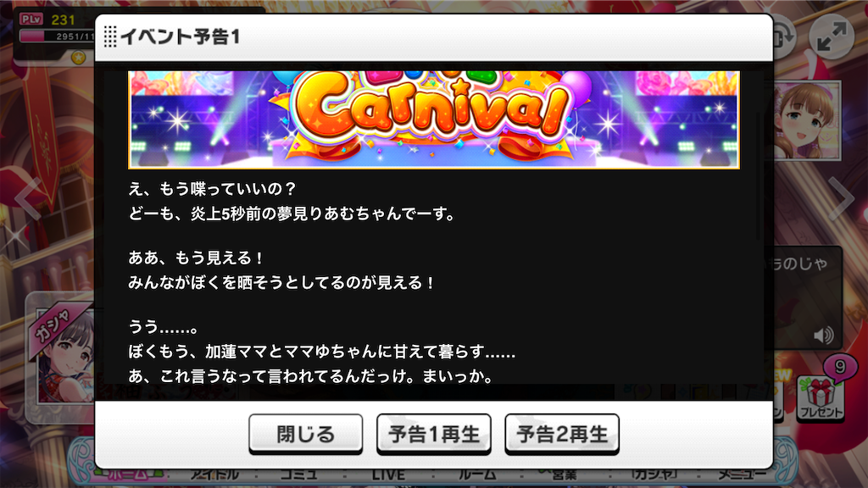Screen dimensions: 868x488
Task: Click the gold star medal icon
Action: [79, 57]
